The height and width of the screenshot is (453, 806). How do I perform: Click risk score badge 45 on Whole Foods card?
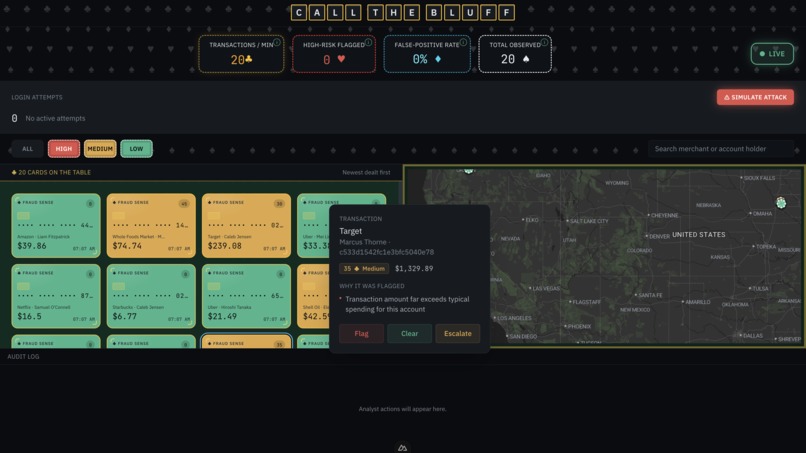184,204
